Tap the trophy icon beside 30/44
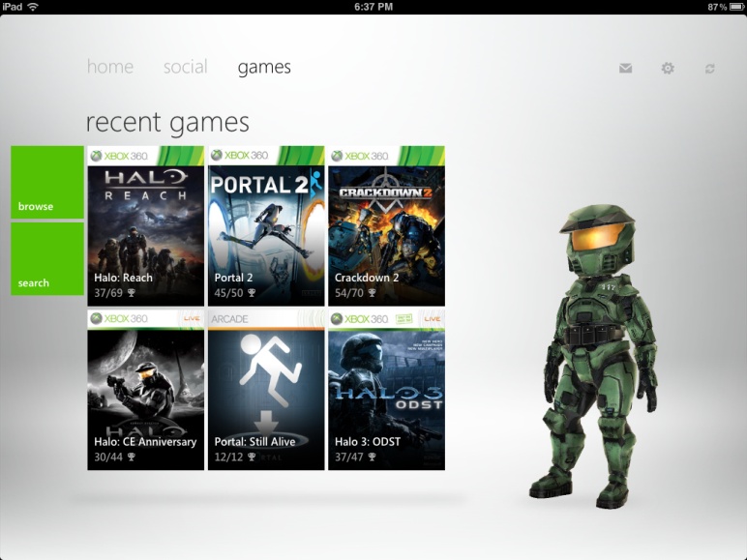This screenshot has height=560, width=747. [x=131, y=457]
